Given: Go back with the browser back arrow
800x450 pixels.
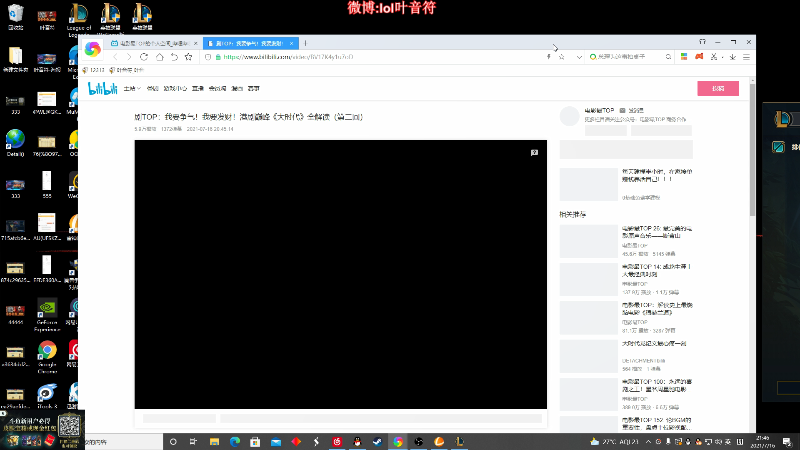Looking at the screenshot, I should click(x=115, y=57).
